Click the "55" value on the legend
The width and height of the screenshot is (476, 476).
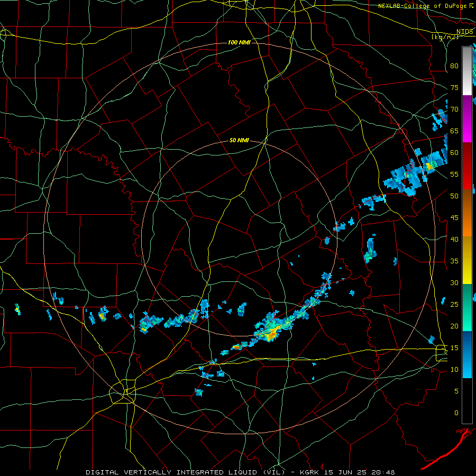coord(454,174)
